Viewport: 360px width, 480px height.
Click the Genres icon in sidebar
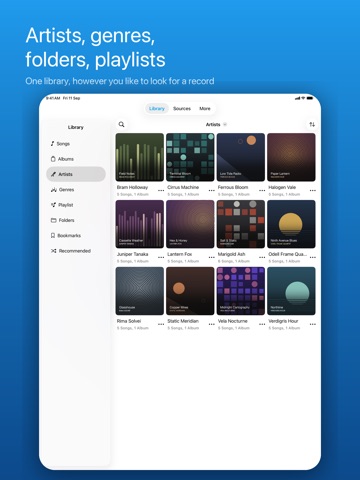tap(54, 190)
